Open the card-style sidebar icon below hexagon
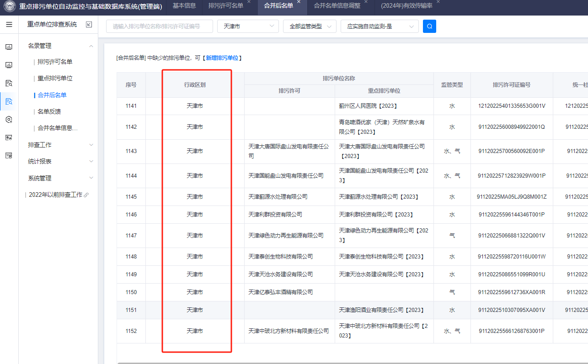The width and height of the screenshot is (588, 364). [9, 137]
